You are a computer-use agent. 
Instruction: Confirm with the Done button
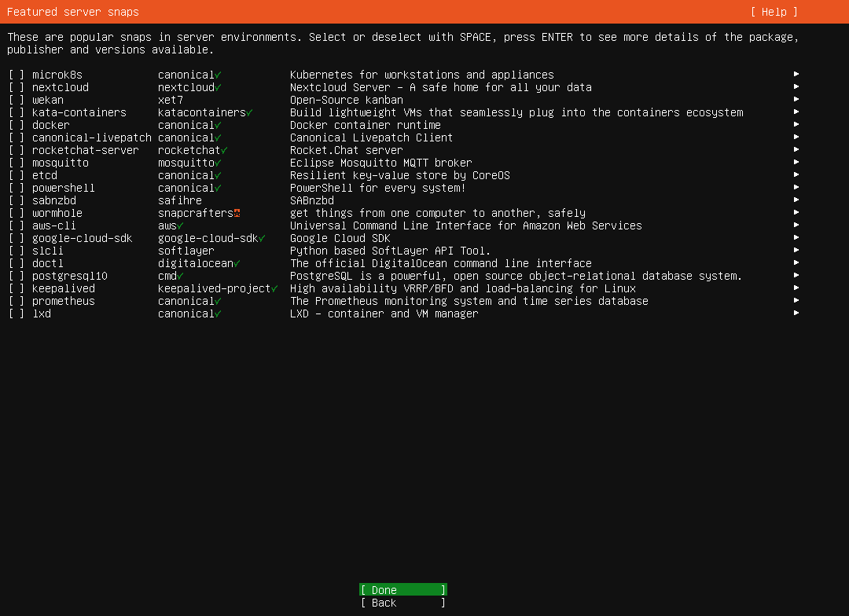click(402, 590)
